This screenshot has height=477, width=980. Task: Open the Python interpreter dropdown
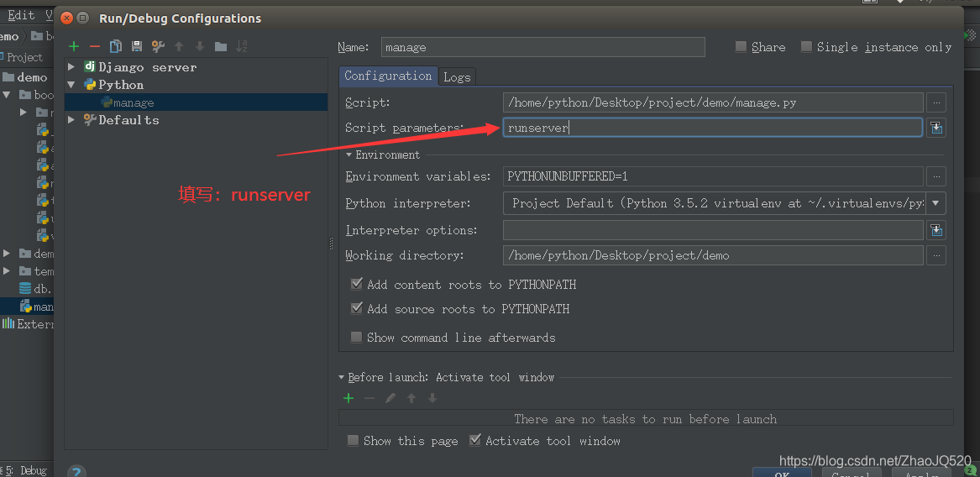(x=935, y=203)
